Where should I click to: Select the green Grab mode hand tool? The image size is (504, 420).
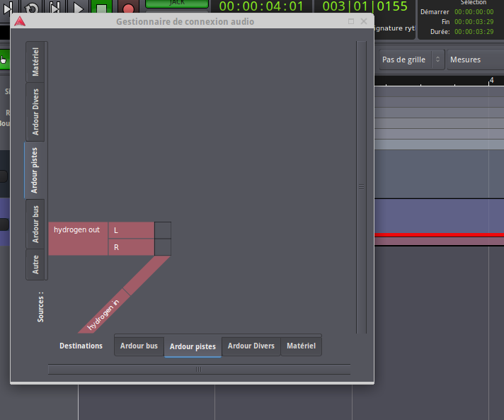[x=4, y=59]
